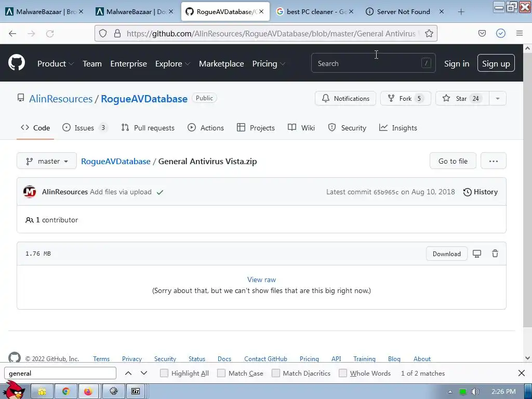Enable Whole Words checkbox

click(343, 373)
